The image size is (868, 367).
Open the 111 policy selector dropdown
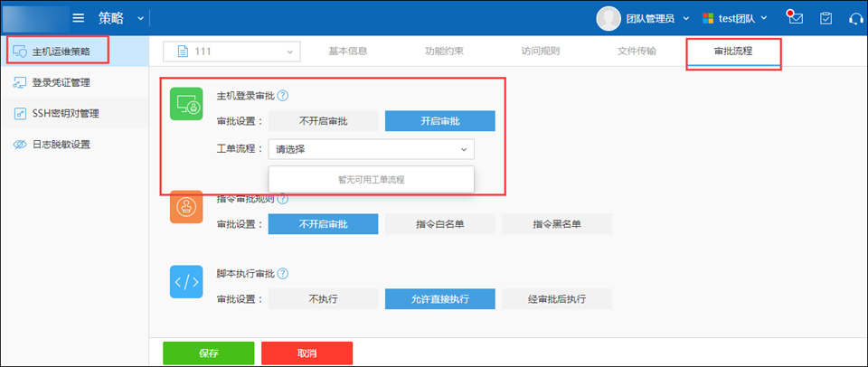231,52
